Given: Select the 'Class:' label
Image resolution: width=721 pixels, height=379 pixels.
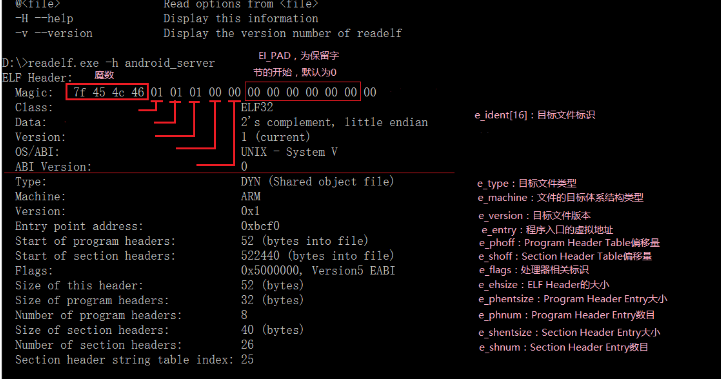Looking at the screenshot, I should (x=34, y=108).
